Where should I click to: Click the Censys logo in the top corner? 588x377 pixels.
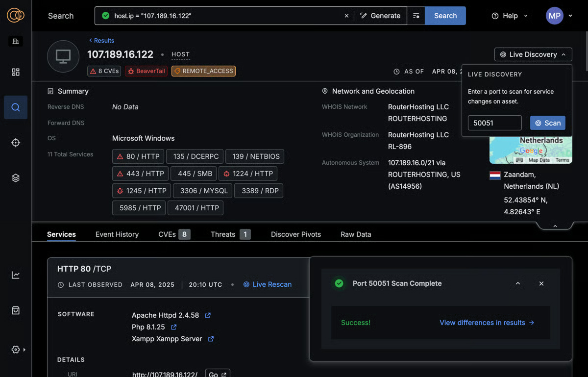[15, 15]
